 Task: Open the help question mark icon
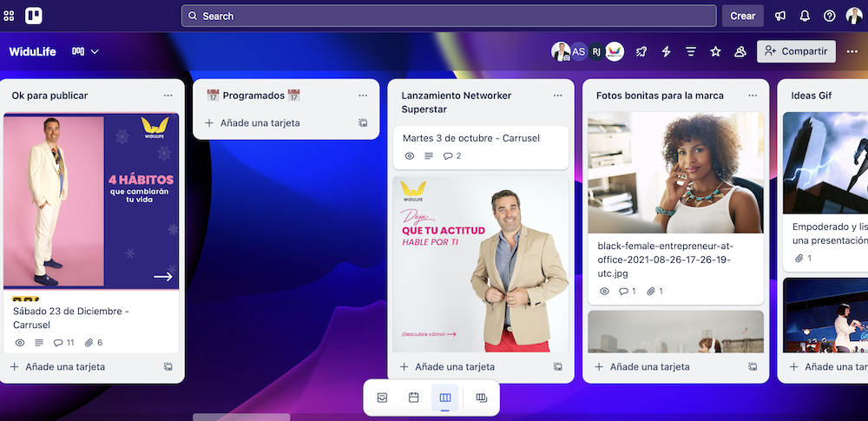pos(829,16)
